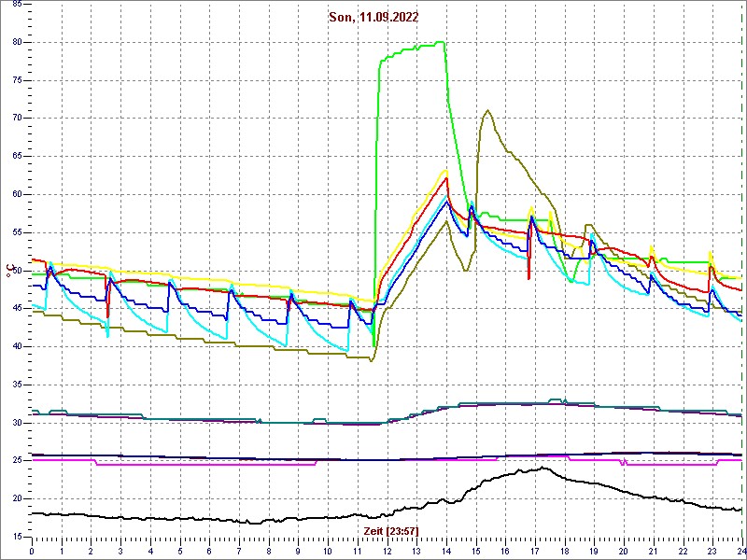Screen dimensions: 747x560
Task: Select hour 10 on the time axis
Action: (x=328, y=552)
